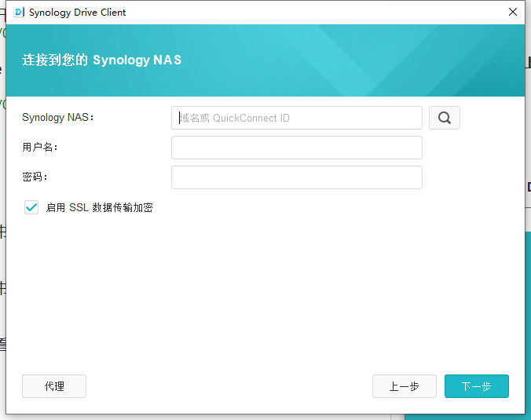Click the 连接到您的 Synology NAS heading
This screenshot has width=531, height=420.
coord(101,60)
